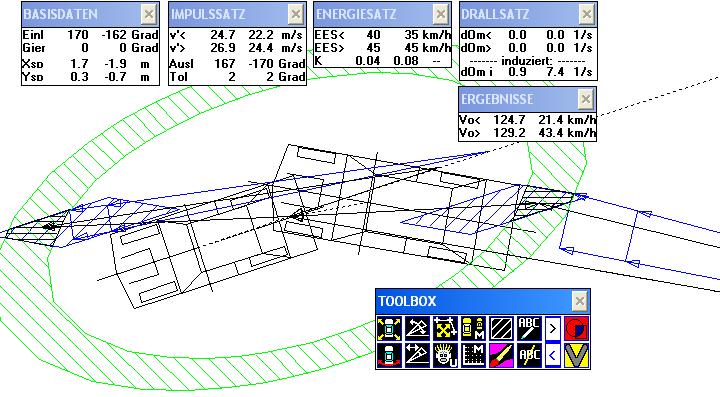
Task: Click the right arrow button in Toolbox
Action: 552,328
